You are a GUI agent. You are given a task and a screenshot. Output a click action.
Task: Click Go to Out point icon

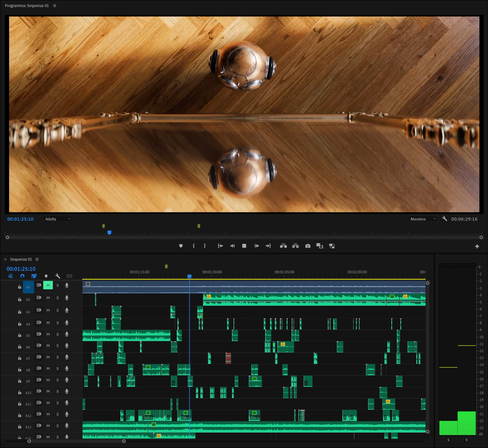coord(268,246)
